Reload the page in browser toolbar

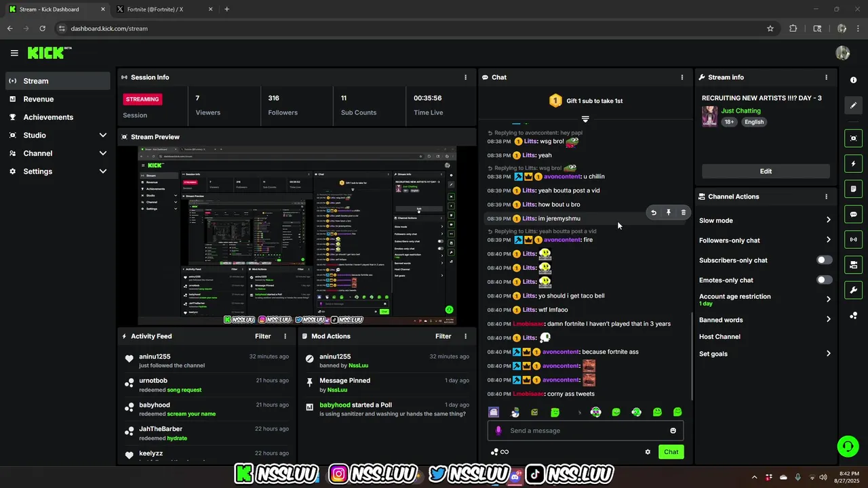[x=42, y=28]
